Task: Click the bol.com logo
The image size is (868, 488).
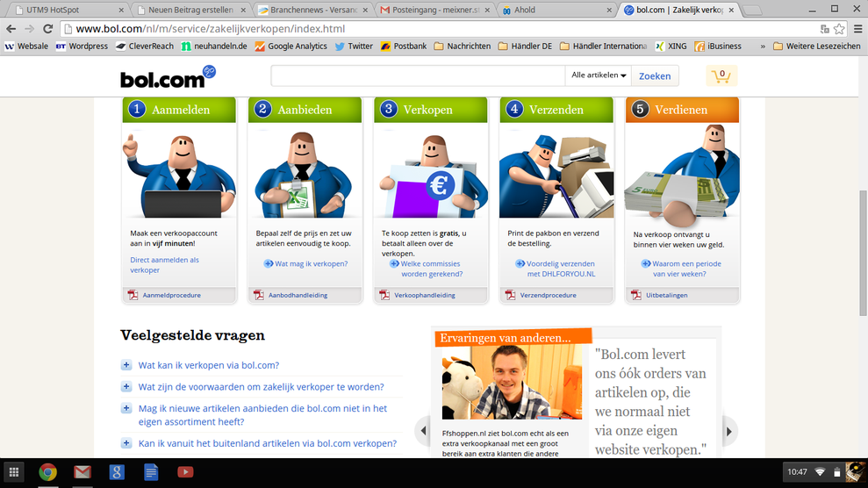Action: pyautogui.click(x=168, y=77)
